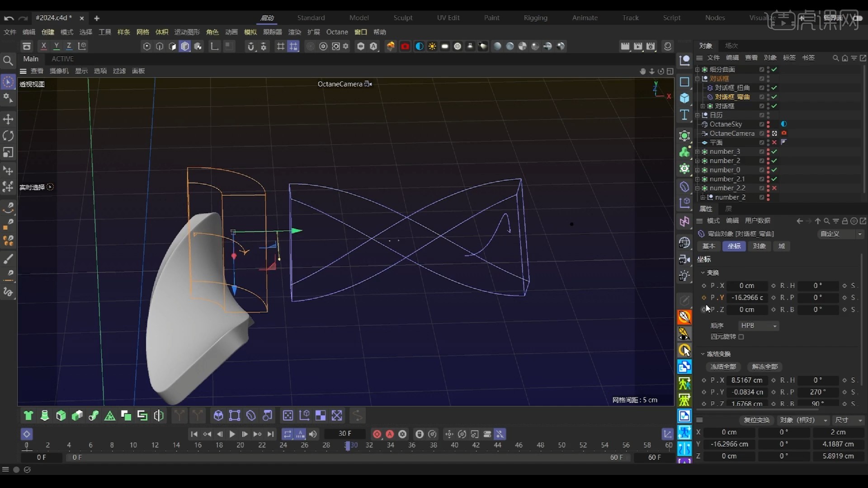Click the lock icon in Attribute Manager
The image size is (868, 488).
coord(844,221)
